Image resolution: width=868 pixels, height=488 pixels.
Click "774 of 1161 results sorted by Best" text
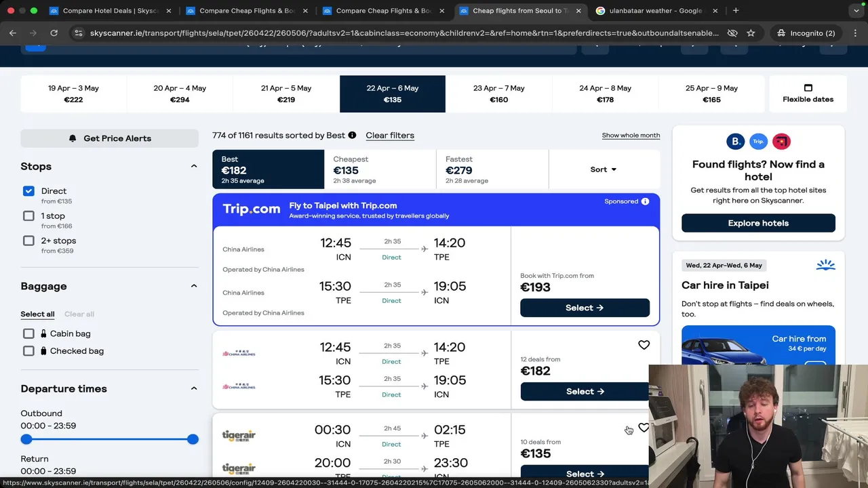[x=279, y=135]
